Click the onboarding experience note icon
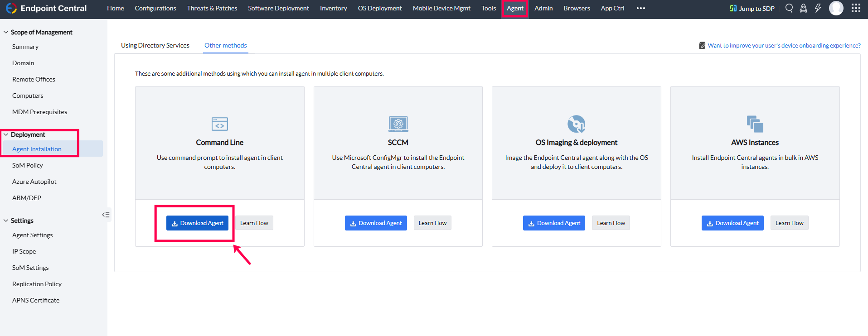Image resolution: width=868 pixels, height=336 pixels. (x=702, y=45)
